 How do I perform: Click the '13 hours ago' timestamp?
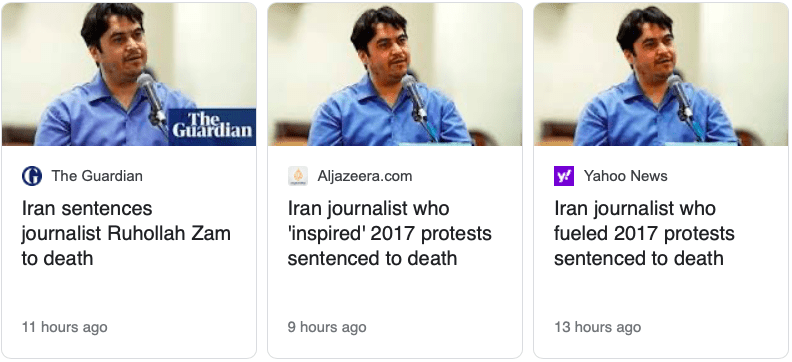597,327
